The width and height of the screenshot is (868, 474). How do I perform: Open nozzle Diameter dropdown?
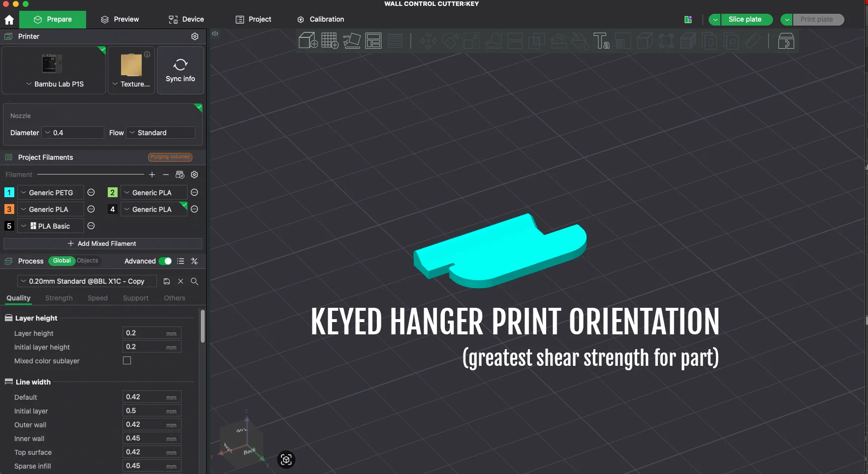point(73,133)
